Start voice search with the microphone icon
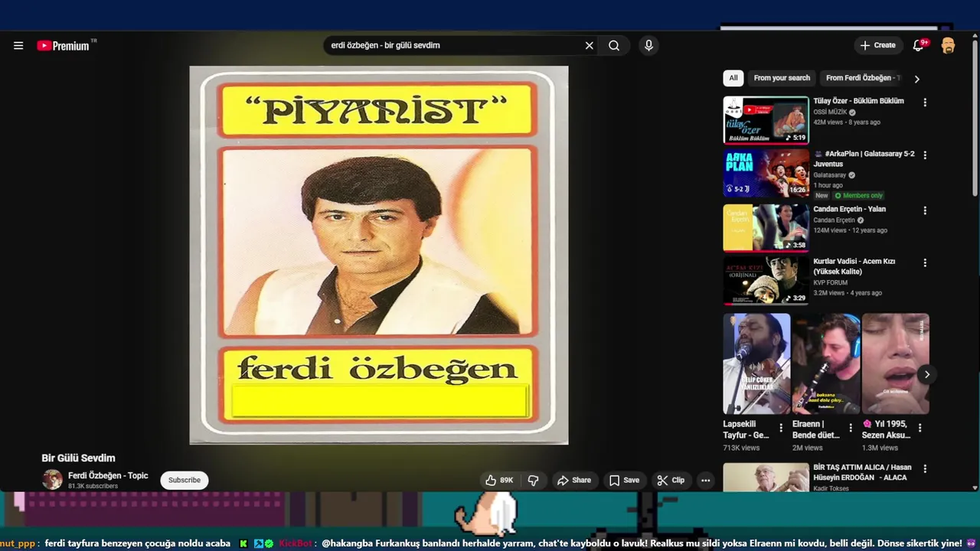 point(648,46)
